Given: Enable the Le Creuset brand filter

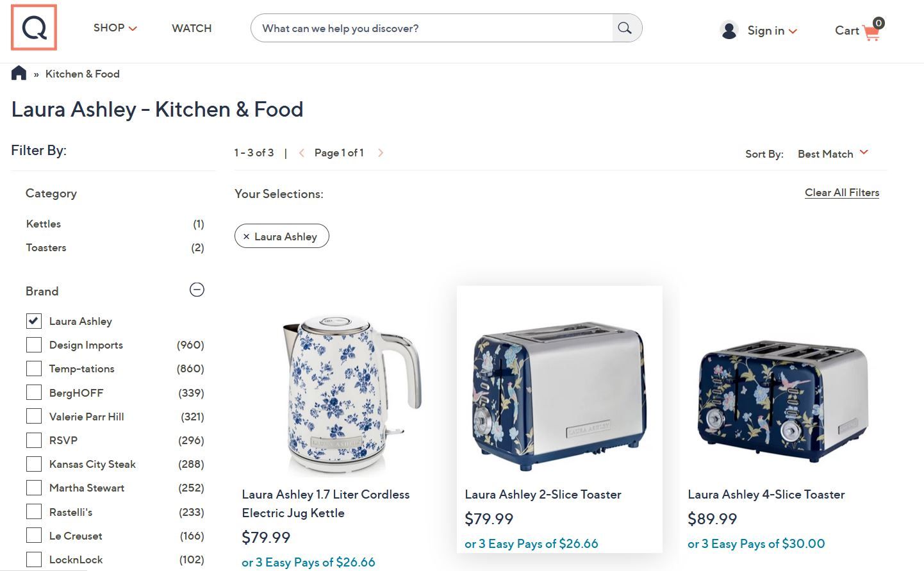Looking at the screenshot, I should [33, 535].
